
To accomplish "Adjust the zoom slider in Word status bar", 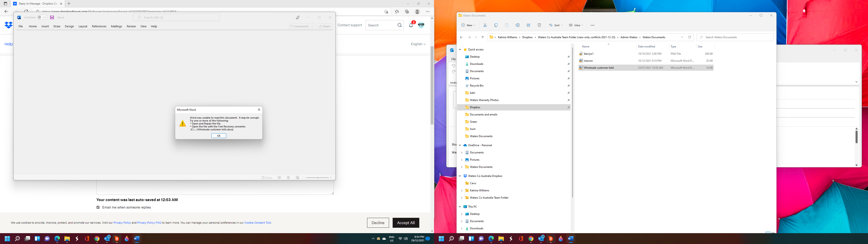I will pyautogui.click(x=317, y=178).
